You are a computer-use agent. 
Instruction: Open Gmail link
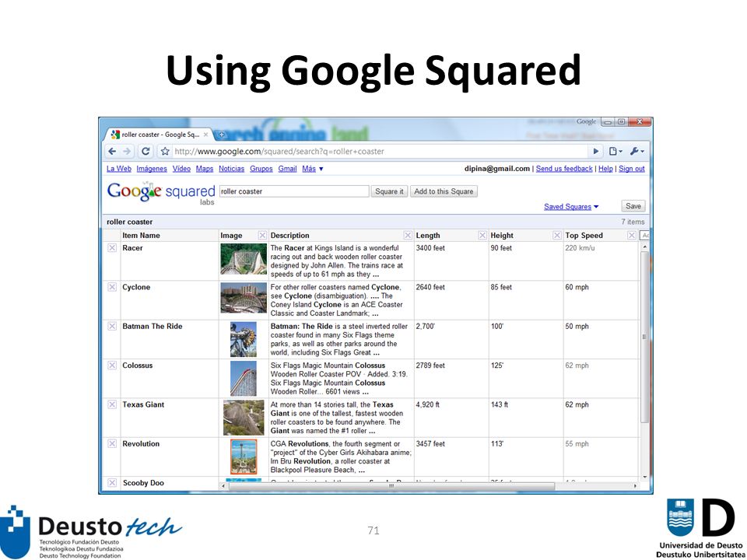click(x=287, y=169)
